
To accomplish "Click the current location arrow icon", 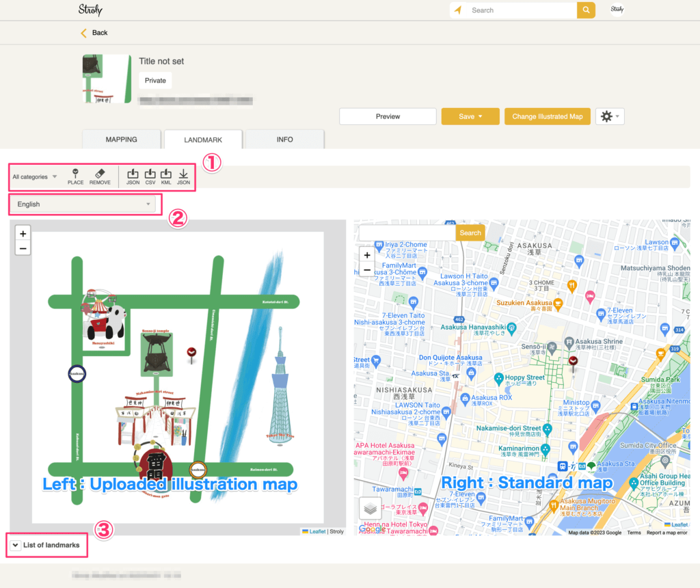I will pyautogui.click(x=458, y=10).
